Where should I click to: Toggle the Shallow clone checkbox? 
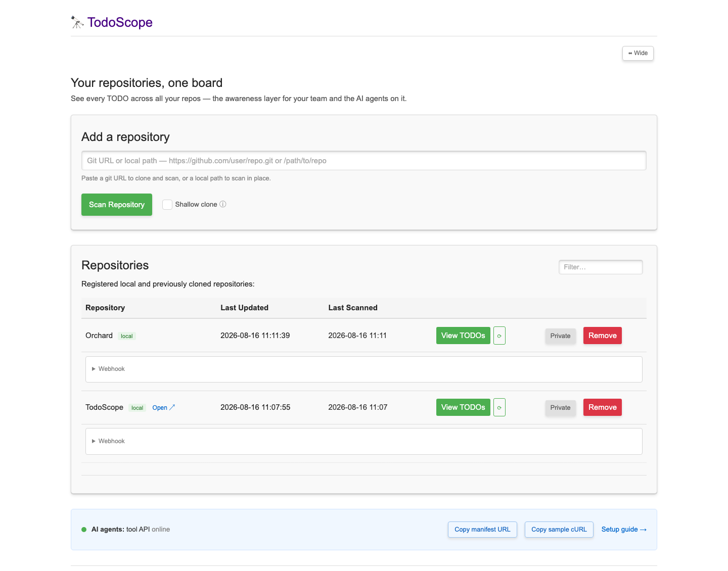tap(167, 205)
